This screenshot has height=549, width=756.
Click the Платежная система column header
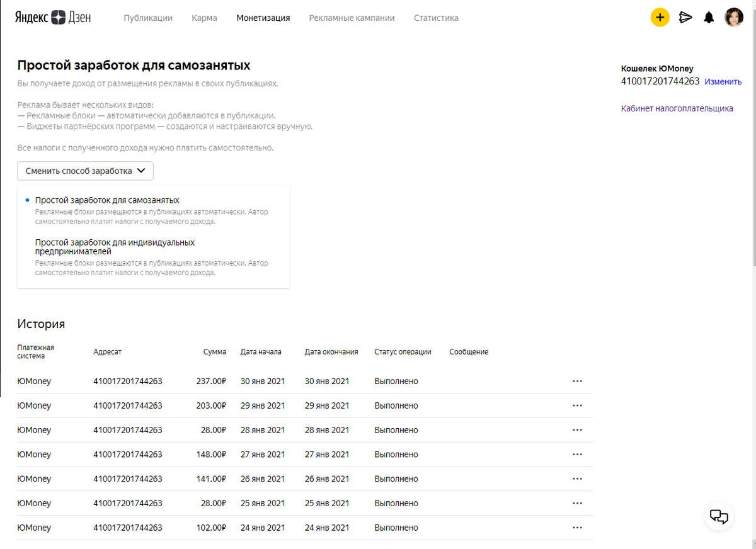35,352
